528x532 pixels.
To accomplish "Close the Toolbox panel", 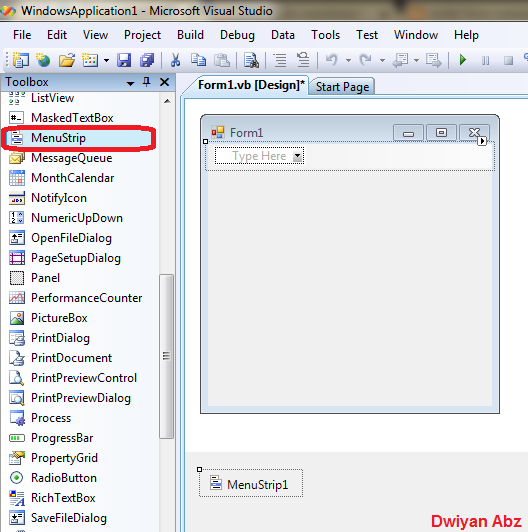I will (164, 82).
